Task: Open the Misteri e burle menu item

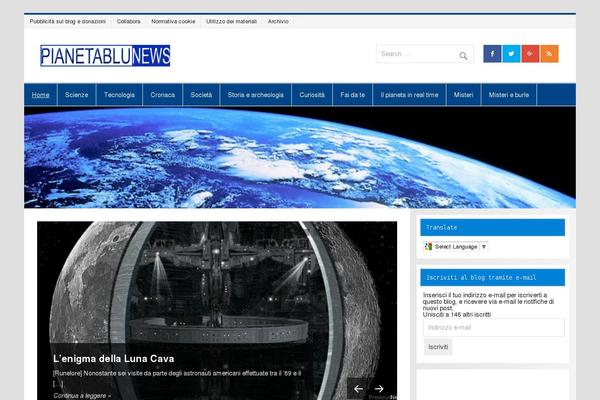Action: [x=509, y=95]
